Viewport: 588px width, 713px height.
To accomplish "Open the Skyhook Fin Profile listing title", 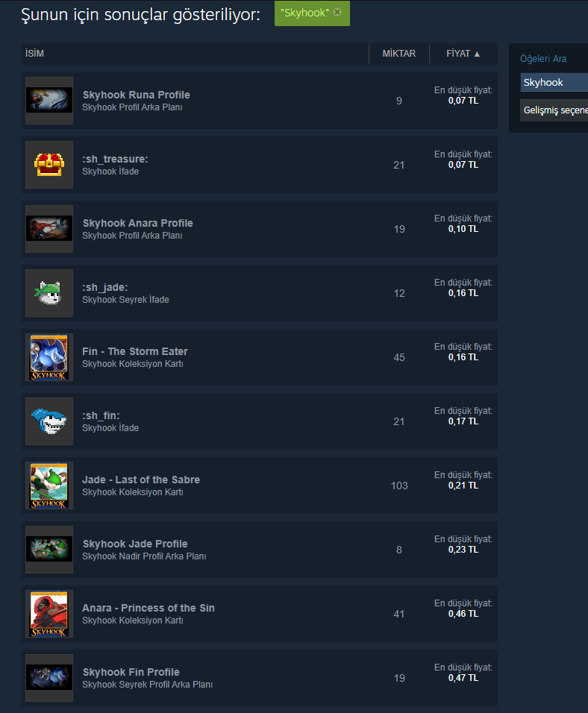I will 131,672.
